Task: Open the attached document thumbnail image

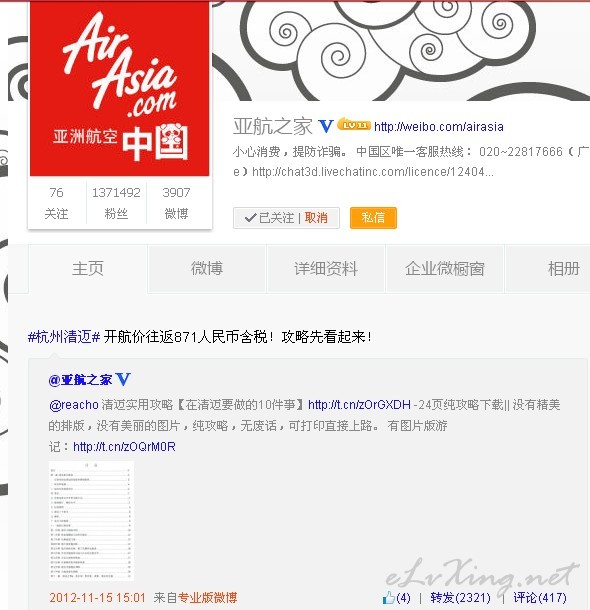Action: click(91, 521)
